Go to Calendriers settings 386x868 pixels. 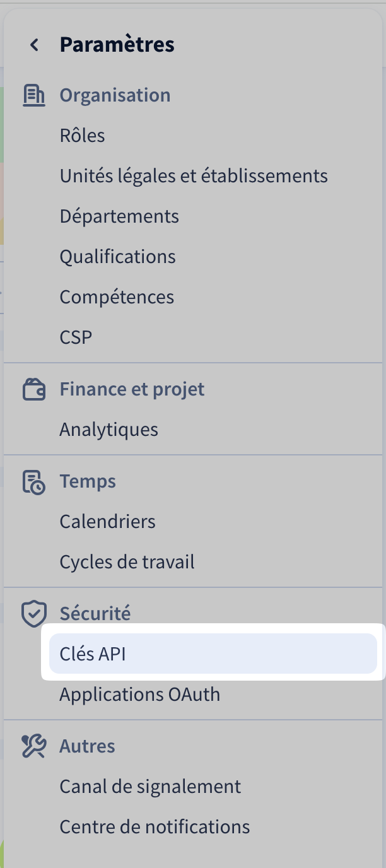point(107,522)
